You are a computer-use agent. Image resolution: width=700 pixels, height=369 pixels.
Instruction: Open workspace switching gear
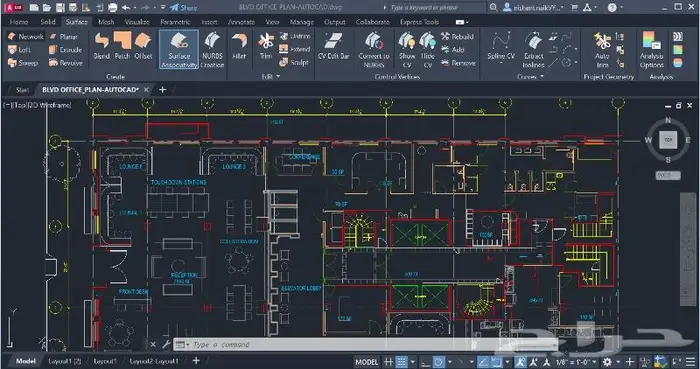pos(607,362)
